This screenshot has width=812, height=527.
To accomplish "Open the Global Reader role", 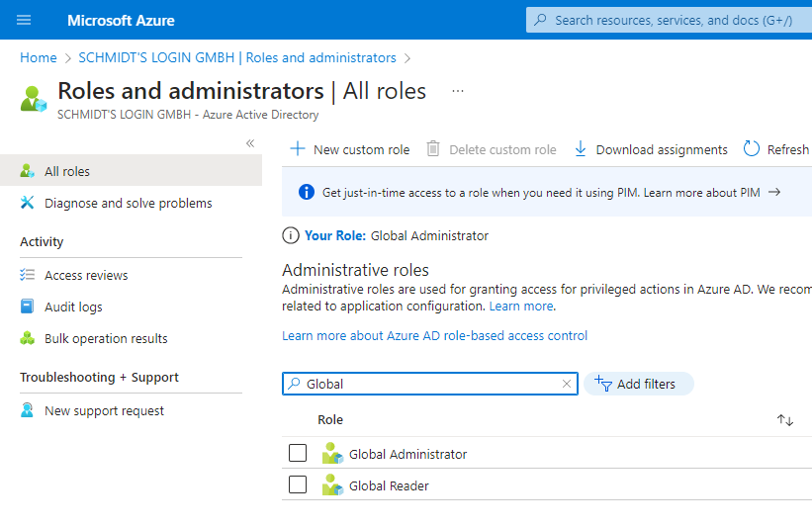I will pos(389,485).
